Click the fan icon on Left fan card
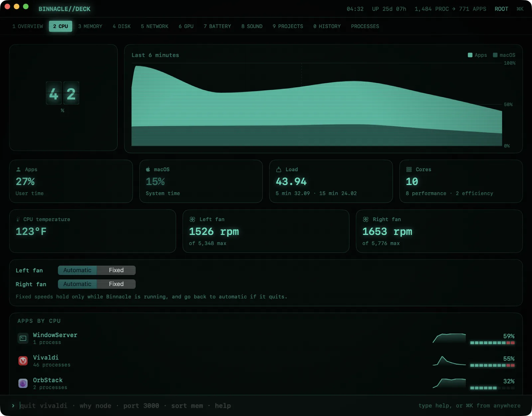532x416 pixels. pyautogui.click(x=192, y=219)
